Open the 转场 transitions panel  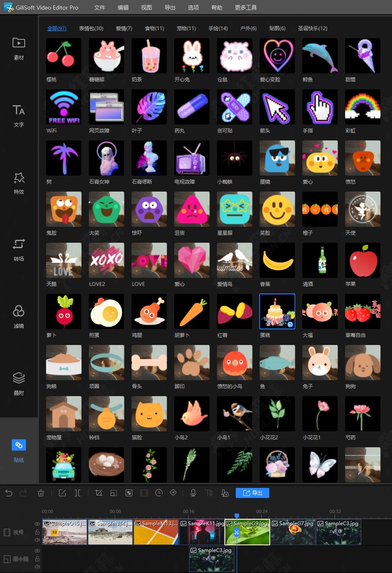[x=19, y=250]
